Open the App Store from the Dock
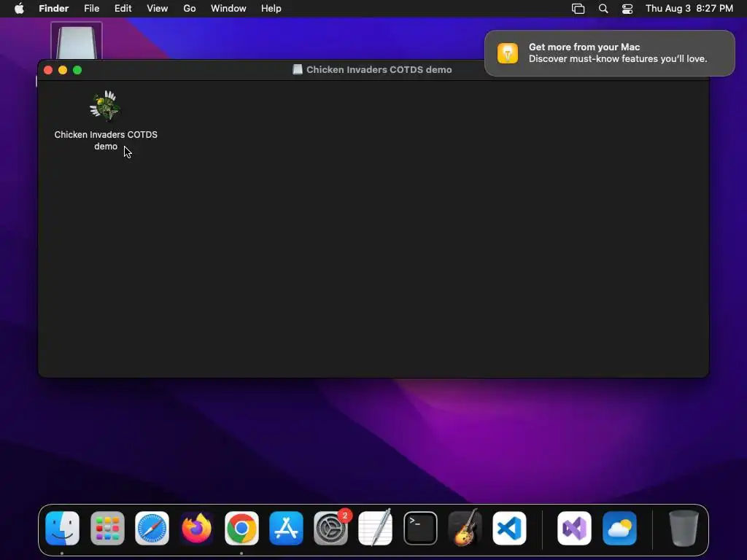The height and width of the screenshot is (560, 747). coord(286,528)
